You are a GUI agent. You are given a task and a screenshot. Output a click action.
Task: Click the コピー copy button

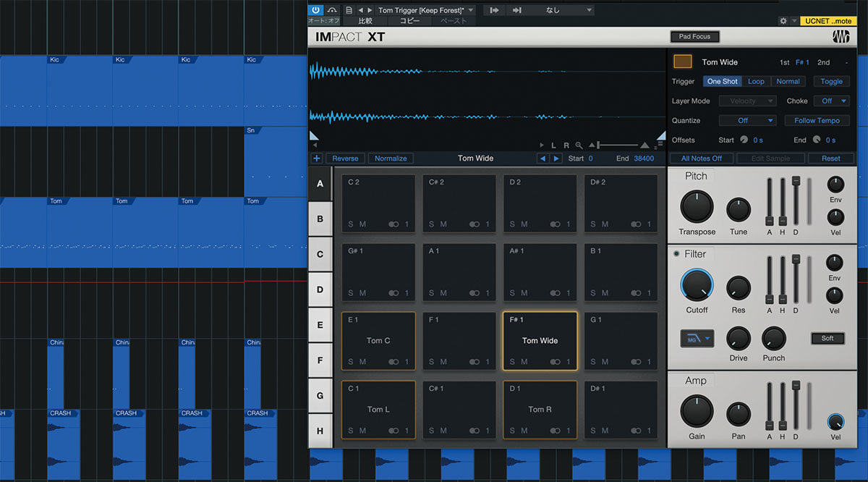point(409,22)
